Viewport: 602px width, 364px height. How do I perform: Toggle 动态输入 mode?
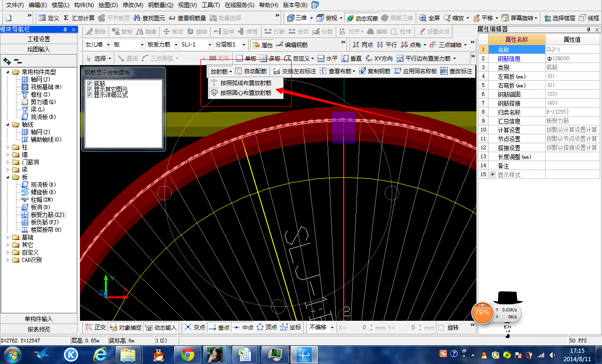161,327
